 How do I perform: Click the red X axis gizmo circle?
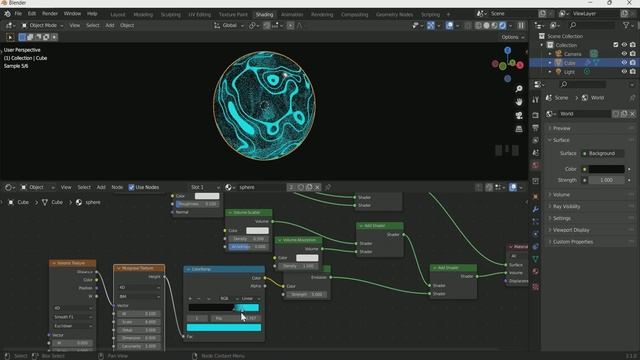pyautogui.click(x=520, y=65)
